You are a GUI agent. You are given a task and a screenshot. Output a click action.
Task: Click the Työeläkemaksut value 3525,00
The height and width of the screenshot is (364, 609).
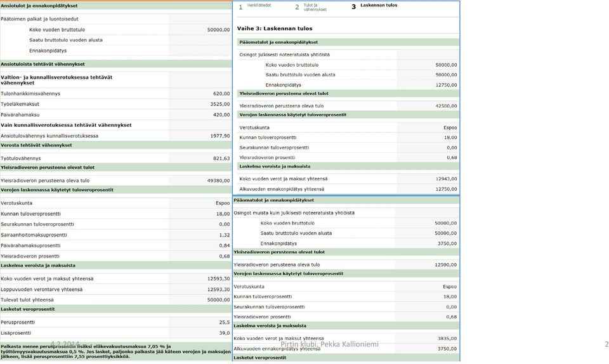pyautogui.click(x=220, y=104)
